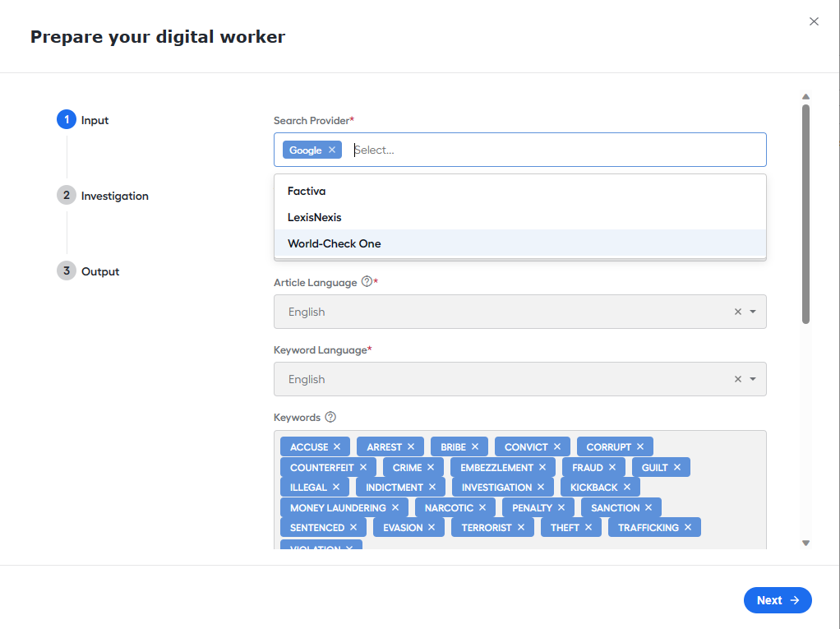Remove the Google tag from Search Provider
This screenshot has height=629, width=840.
click(x=332, y=150)
